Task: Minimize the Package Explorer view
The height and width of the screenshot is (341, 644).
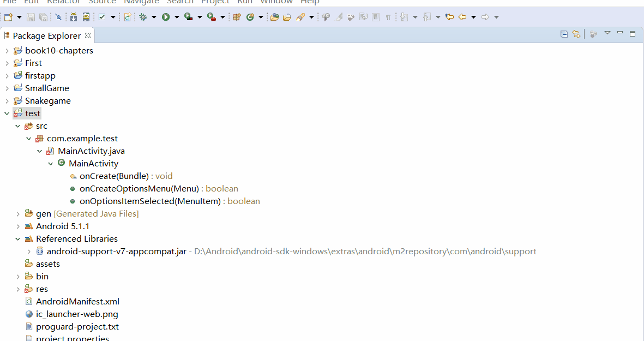Action: [x=620, y=32]
